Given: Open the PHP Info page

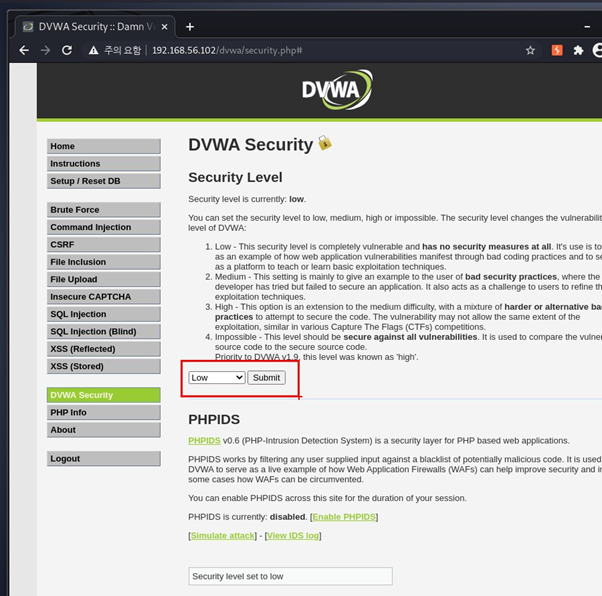Looking at the screenshot, I should pyautogui.click(x=104, y=412).
